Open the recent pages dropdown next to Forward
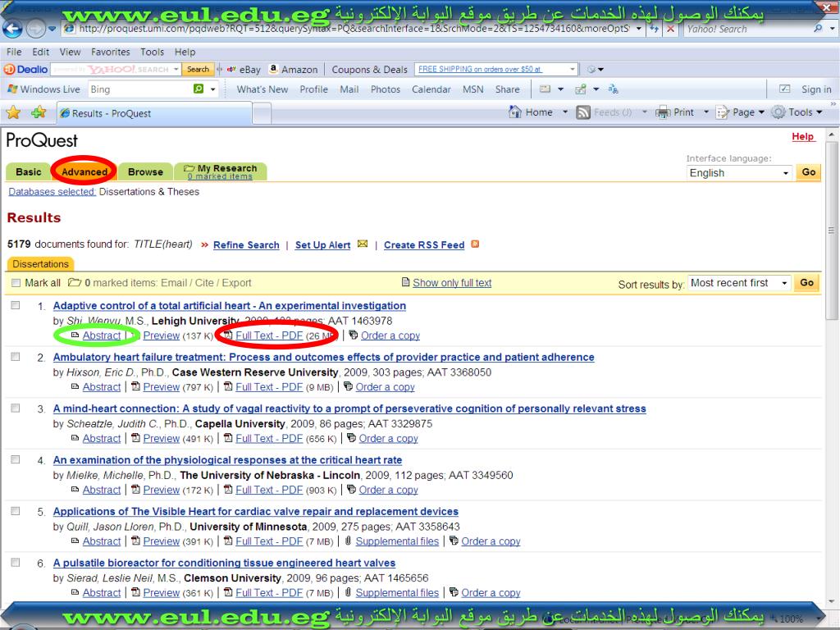Viewport: 840px width, 630px height. pos(52,29)
